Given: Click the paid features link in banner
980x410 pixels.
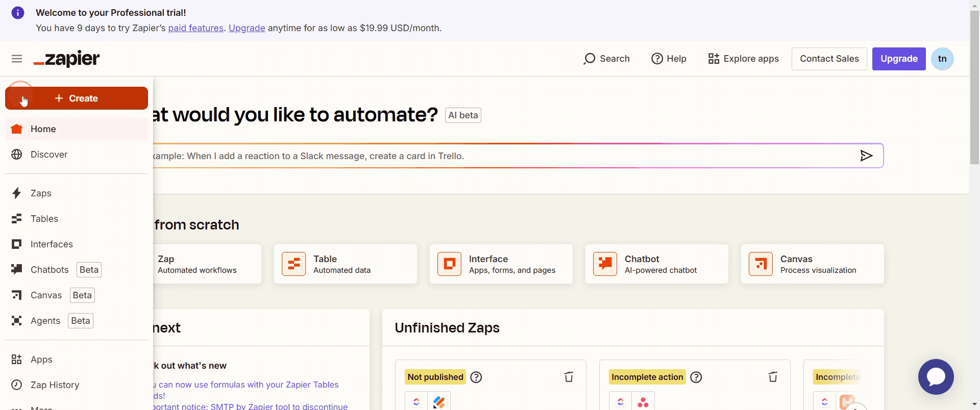Looking at the screenshot, I should (196, 28).
